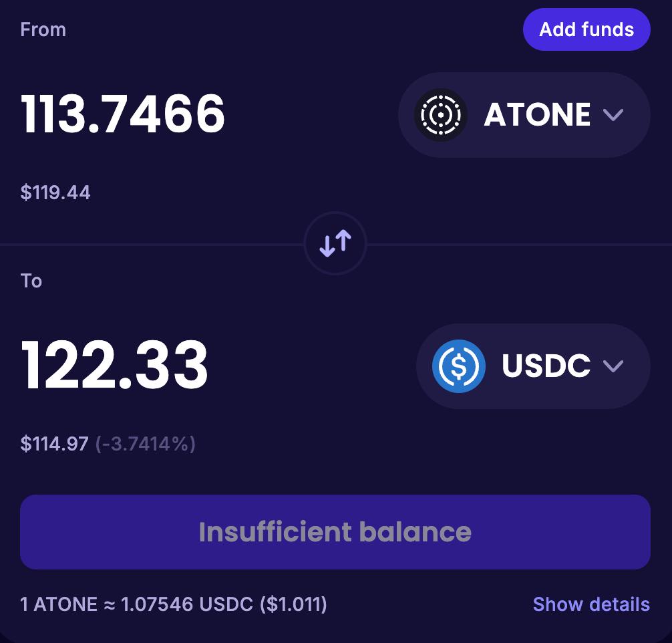Image resolution: width=672 pixels, height=643 pixels.
Task: Click the USDC coin logo icon
Action: coord(458,366)
